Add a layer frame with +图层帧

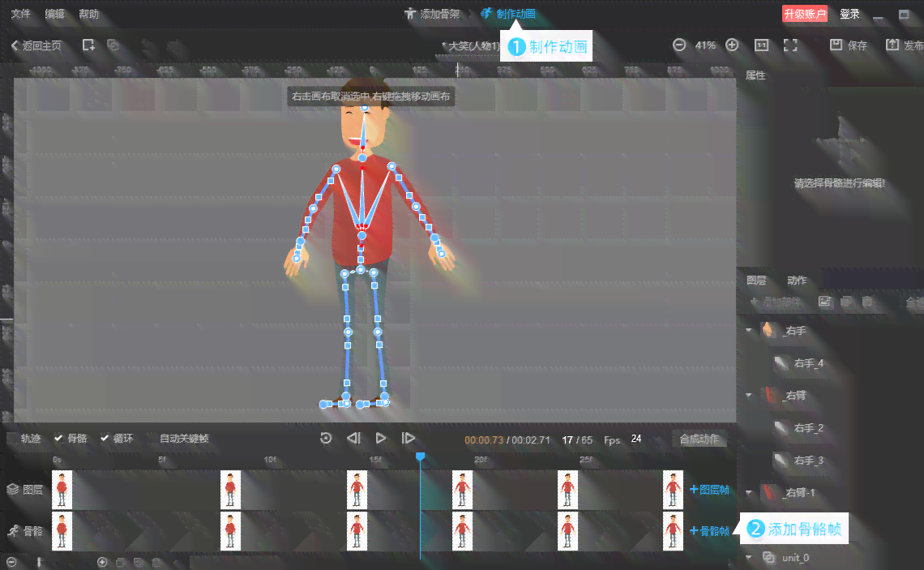point(709,489)
